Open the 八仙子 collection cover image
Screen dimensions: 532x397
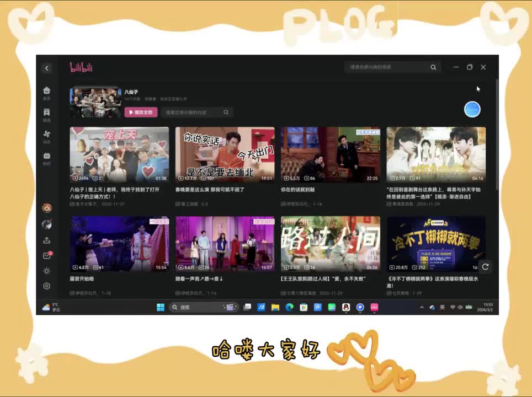pyautogui.click(x=95, y=103)
